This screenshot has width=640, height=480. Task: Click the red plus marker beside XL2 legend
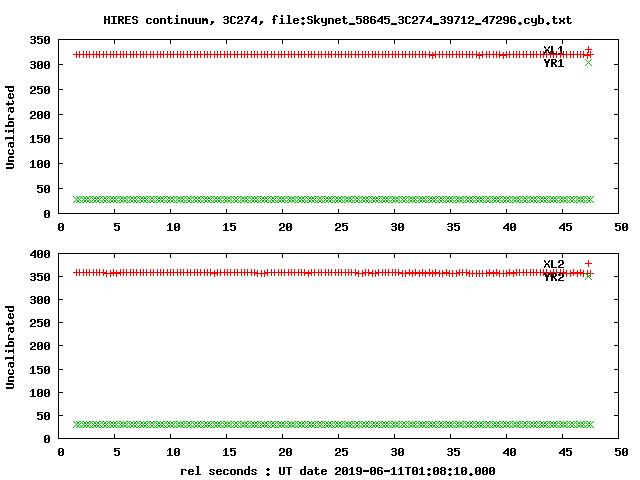coord(588,264)
